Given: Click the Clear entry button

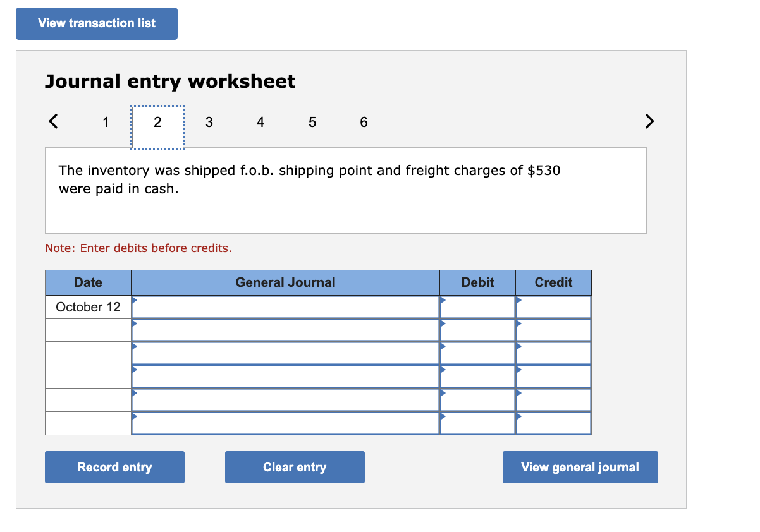Looking at the screenshot, I should point(295,467).
